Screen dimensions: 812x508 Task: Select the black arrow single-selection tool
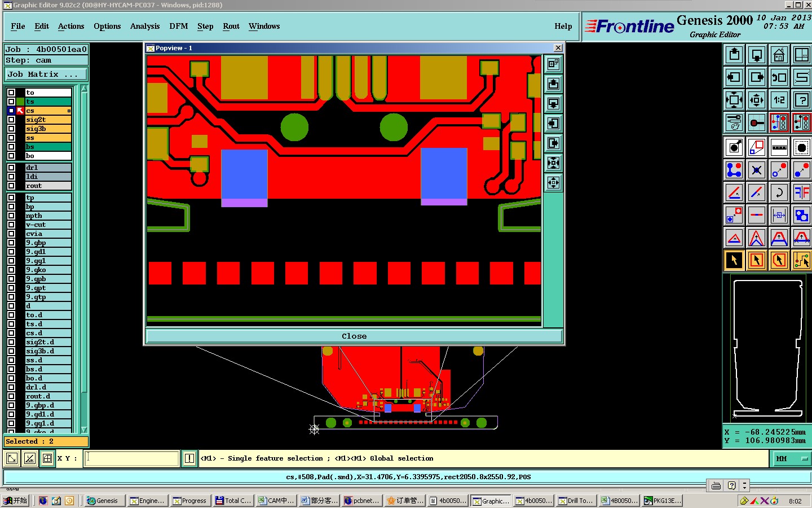coord(734,260)
